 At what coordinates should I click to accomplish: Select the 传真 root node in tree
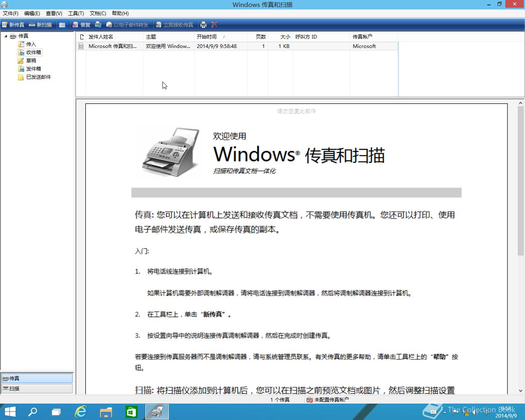[x=23, y=36]
